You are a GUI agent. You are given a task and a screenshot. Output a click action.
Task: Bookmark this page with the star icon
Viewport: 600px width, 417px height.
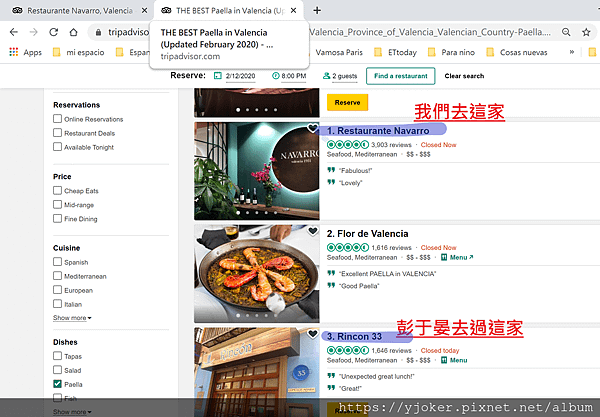586,32
